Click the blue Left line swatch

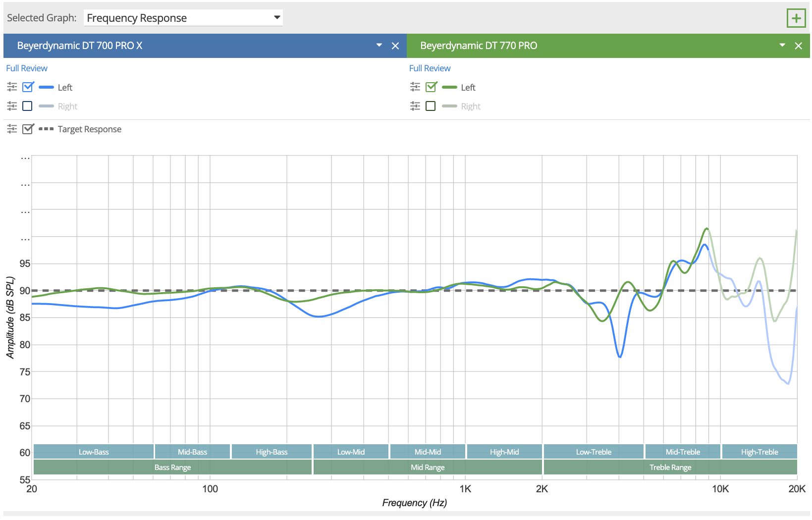tap(46, 87)
